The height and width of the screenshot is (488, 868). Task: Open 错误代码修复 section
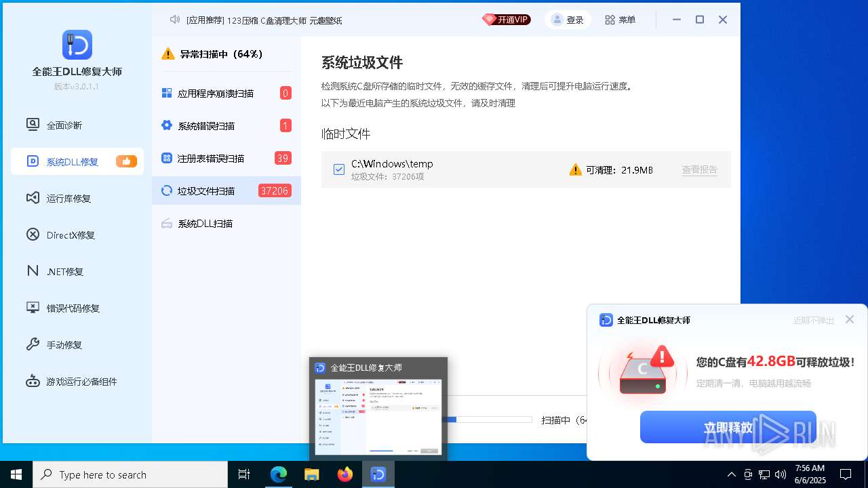(x=77, y=308)
